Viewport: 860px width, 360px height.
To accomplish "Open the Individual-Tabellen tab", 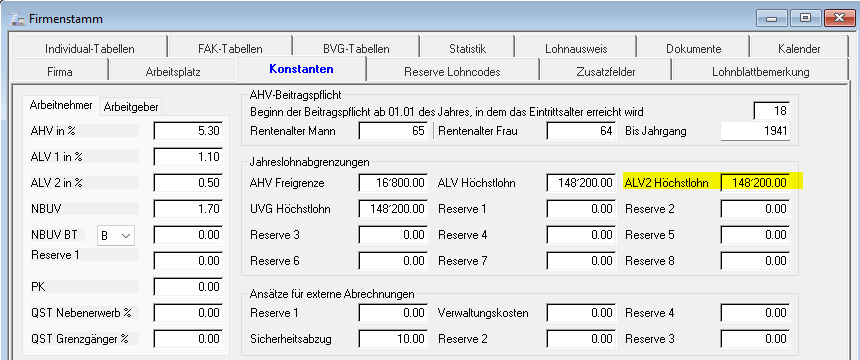I will 89,48.
